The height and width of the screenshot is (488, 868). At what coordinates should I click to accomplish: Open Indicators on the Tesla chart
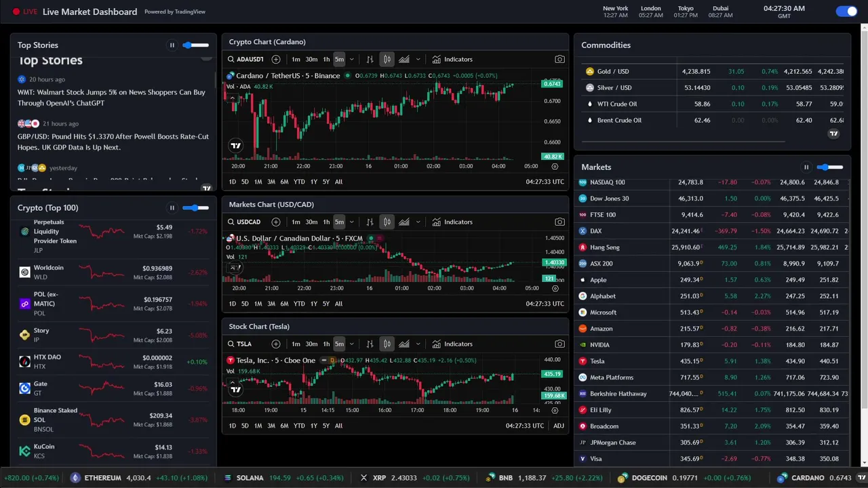[x=452, y=344]
